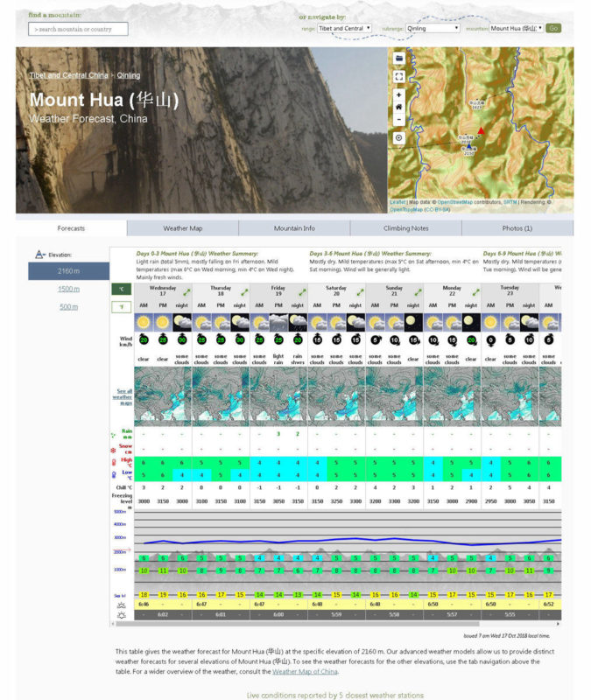Click the Days 3-6 Weather Summary heading
The width and height of the screenshot is (591, 700).
tap(370, 253)
